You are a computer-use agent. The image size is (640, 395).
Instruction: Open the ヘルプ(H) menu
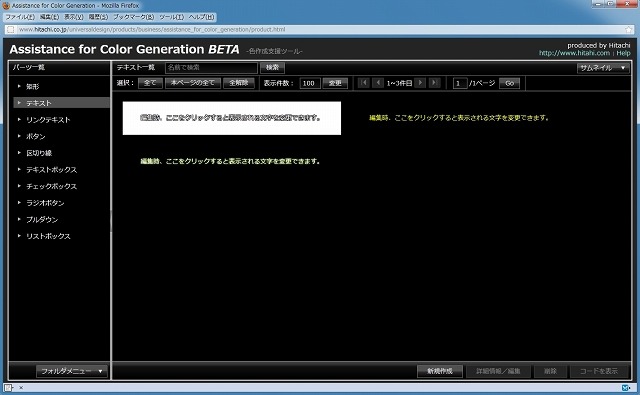(x=201, y=17)
